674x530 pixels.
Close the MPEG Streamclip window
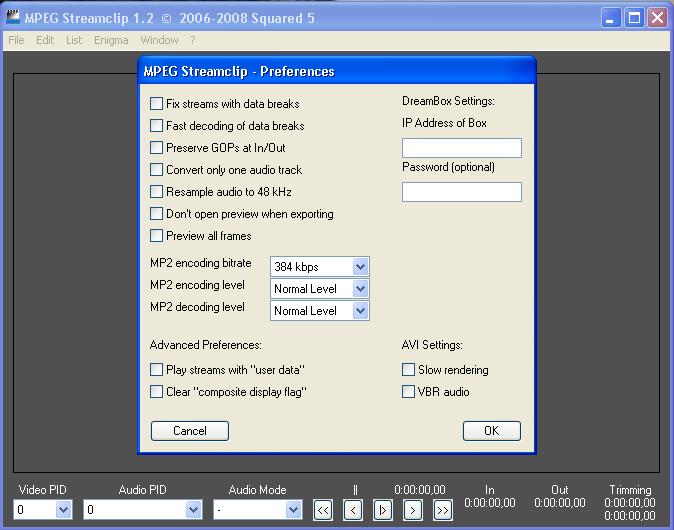point(658,18)
